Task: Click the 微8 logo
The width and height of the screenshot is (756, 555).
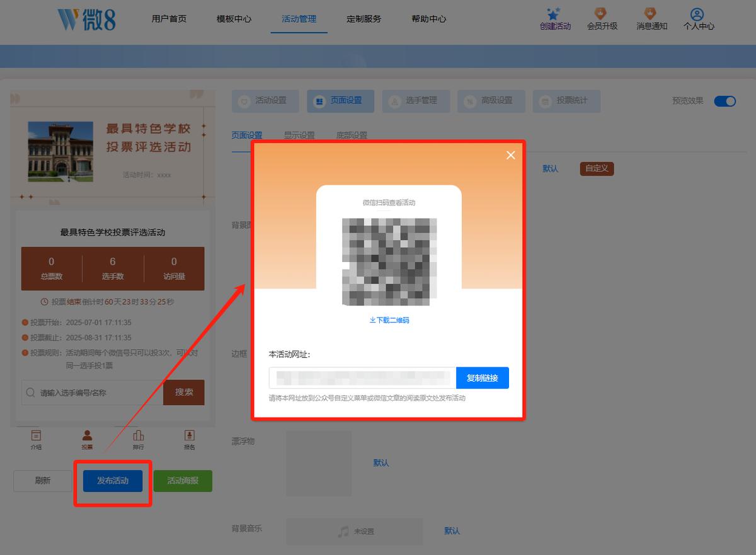Action: tap(87, 19)
